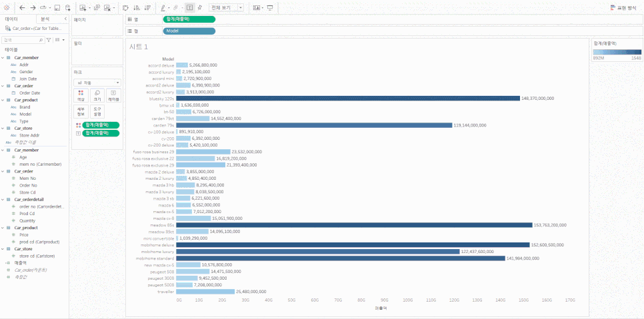Toggle the show mark labels [T] button
Screen dimensions: 644x319
pos(189,8)
